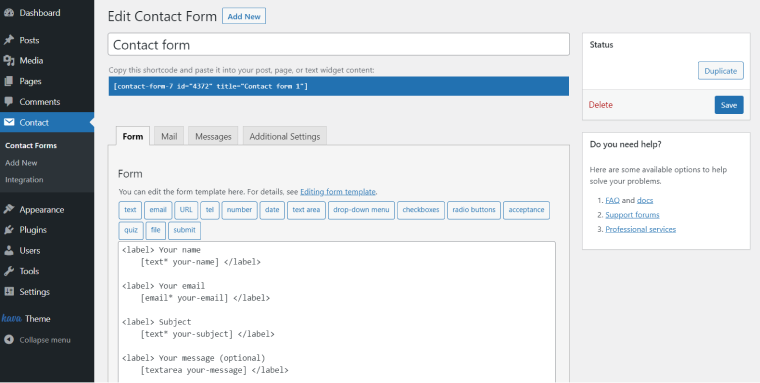760x383 pixels.
Task: Select the contact-form-7 shortcode field
Action: 339,86
